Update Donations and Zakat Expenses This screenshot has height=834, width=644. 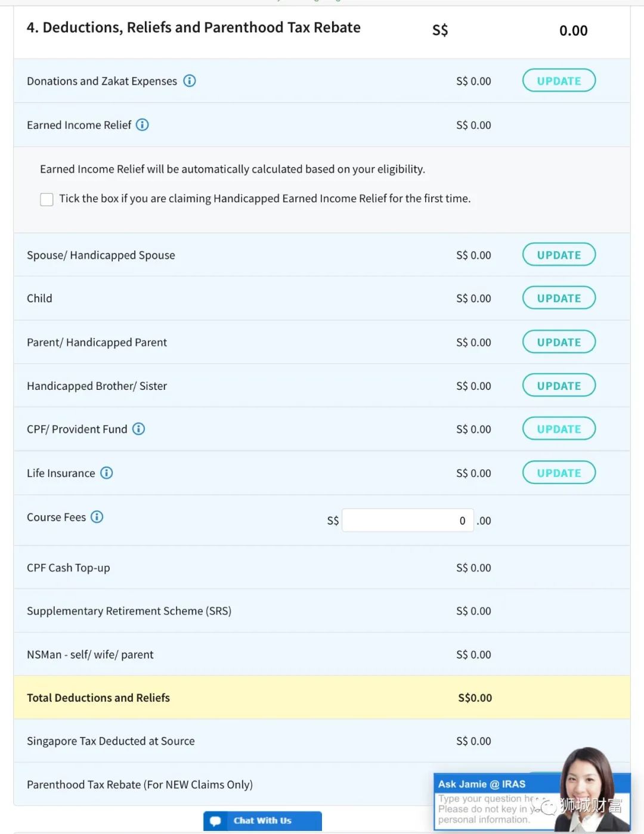coord(559,80)
